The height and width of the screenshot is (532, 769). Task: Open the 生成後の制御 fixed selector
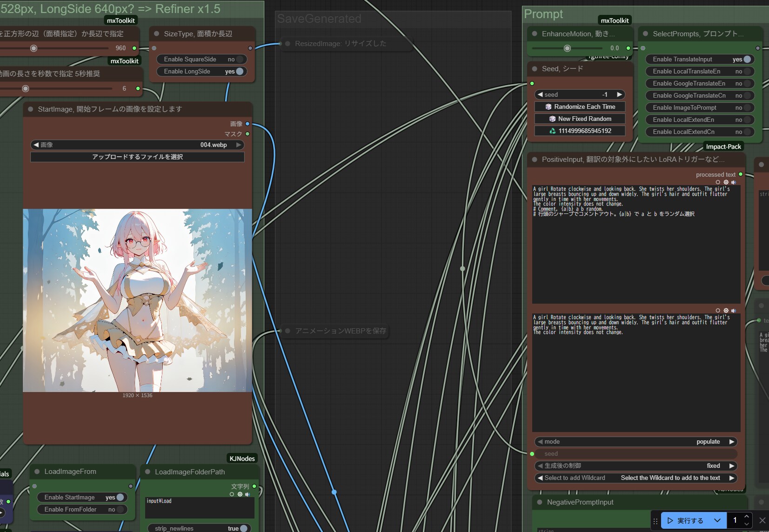(x=635, y=466)
